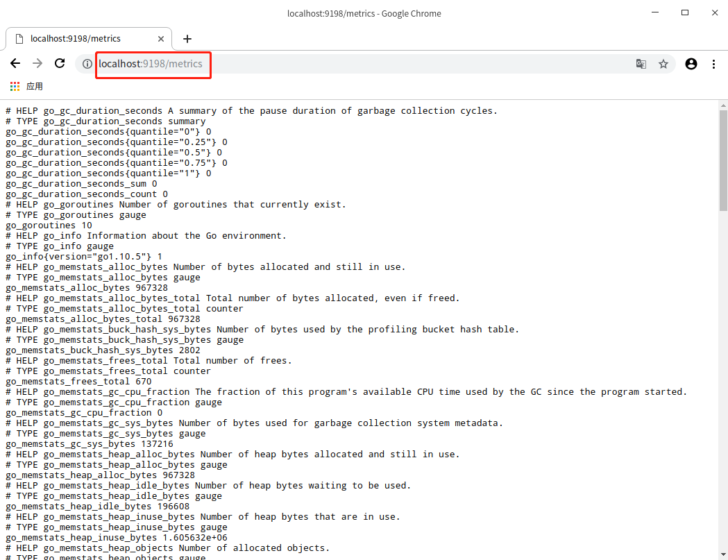
Task: Click the Forward navigation arrow
Action: point(37,64)
